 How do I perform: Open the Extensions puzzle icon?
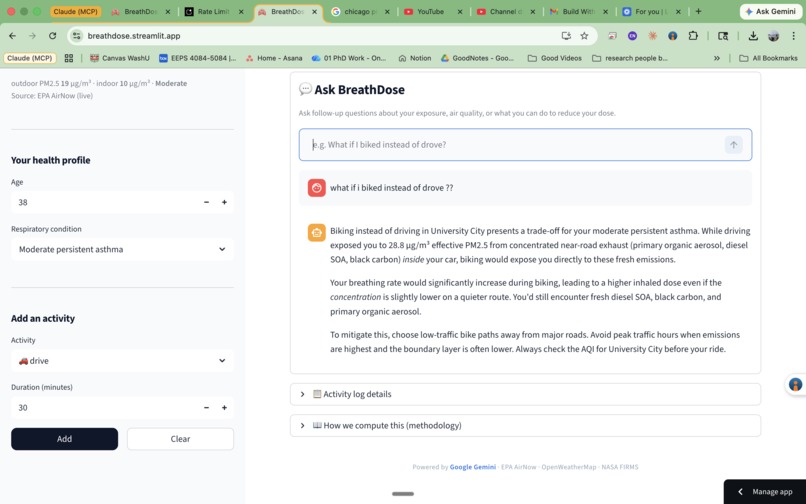693,36
